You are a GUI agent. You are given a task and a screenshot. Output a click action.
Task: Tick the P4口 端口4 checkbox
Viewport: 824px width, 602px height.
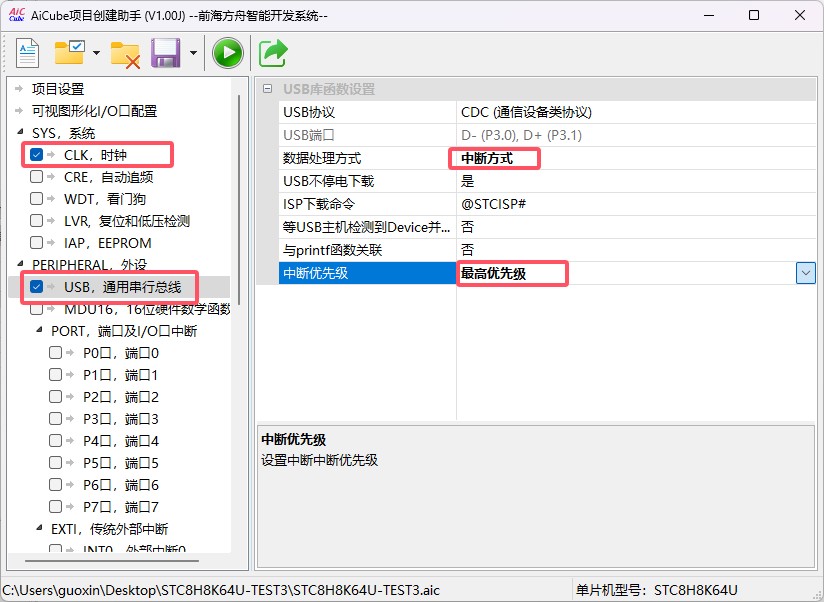point(55,441)
